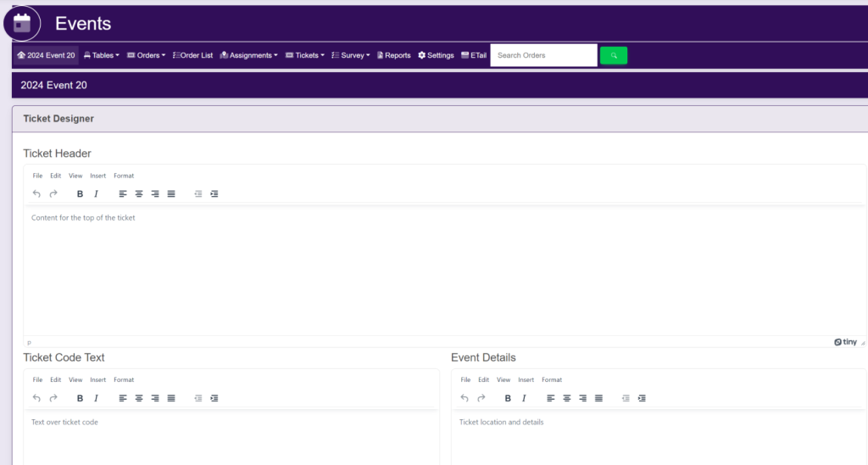Increase indent in Event Details editor
868x465 pixels.
(x=642, y=398)
